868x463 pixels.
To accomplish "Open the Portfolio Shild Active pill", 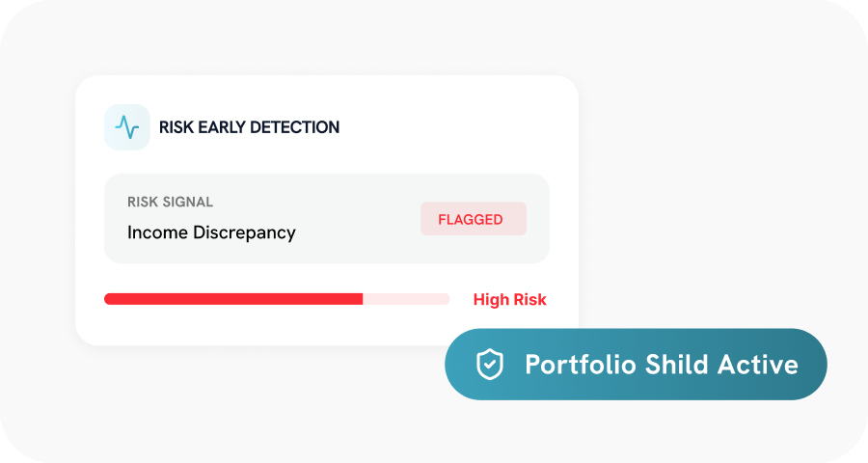I will coord(636,365).
